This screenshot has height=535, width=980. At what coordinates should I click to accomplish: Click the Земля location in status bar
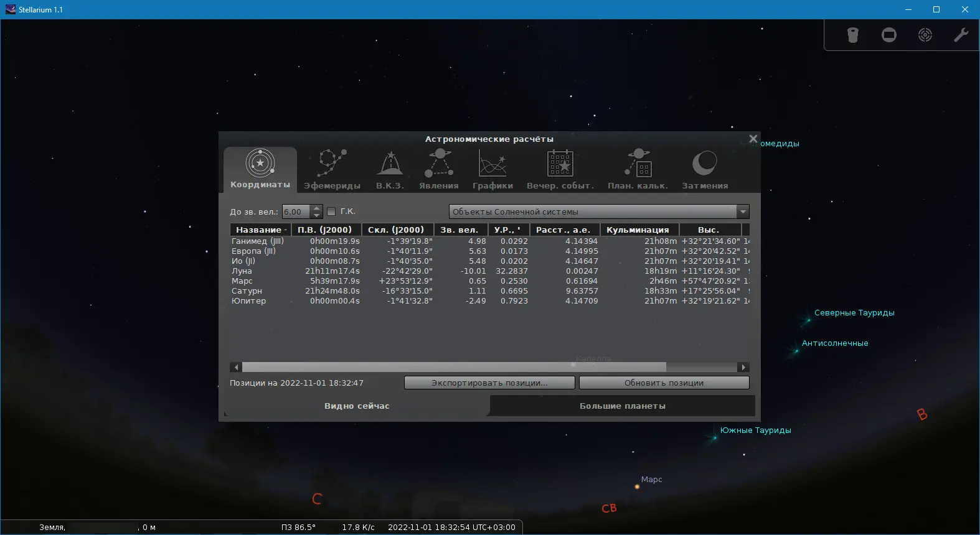pyautogui.click(x=52, y=527)
